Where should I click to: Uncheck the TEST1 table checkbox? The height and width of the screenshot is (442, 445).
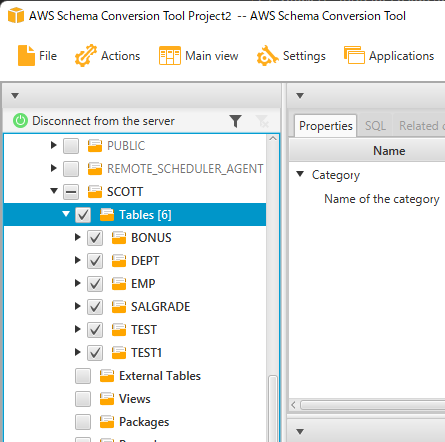coord(95,353)
